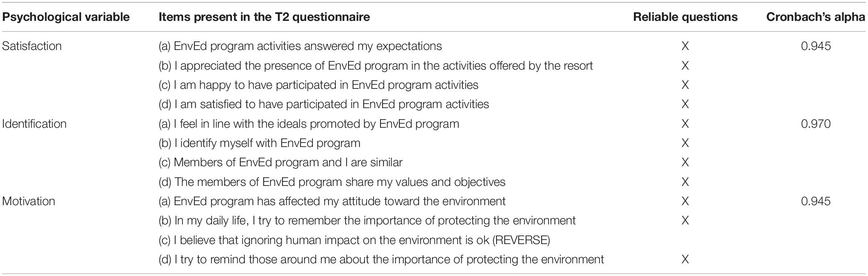Viewport: 868px width, 276px height.
Task: Click the X mark for remind those around me item
Action: pos(685,259)
